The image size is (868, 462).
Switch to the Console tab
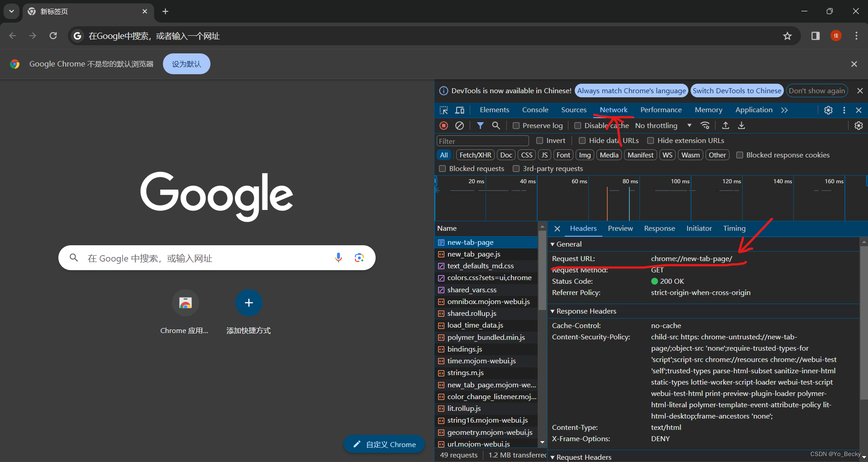pos(535,110)
